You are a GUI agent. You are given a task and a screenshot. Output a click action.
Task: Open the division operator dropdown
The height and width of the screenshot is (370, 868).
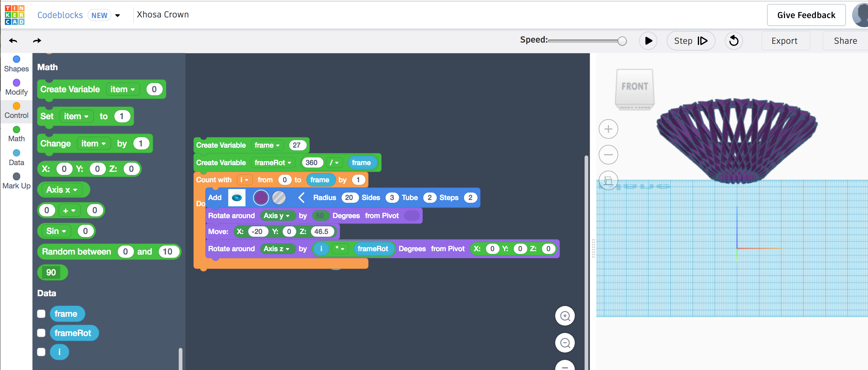pyautogui.click(x=334, y=163)
